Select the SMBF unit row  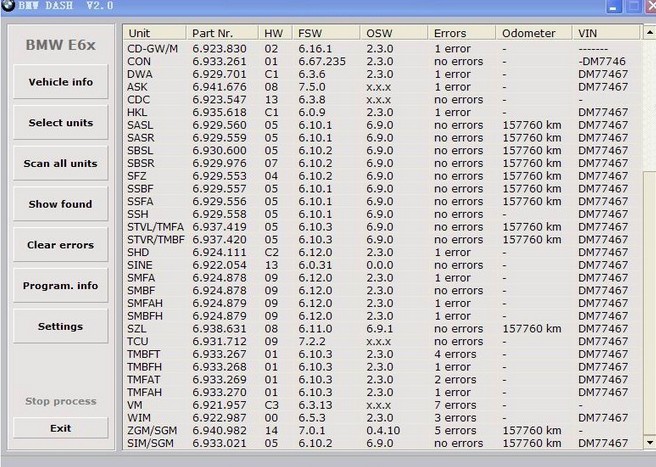(x=383, y=290)
